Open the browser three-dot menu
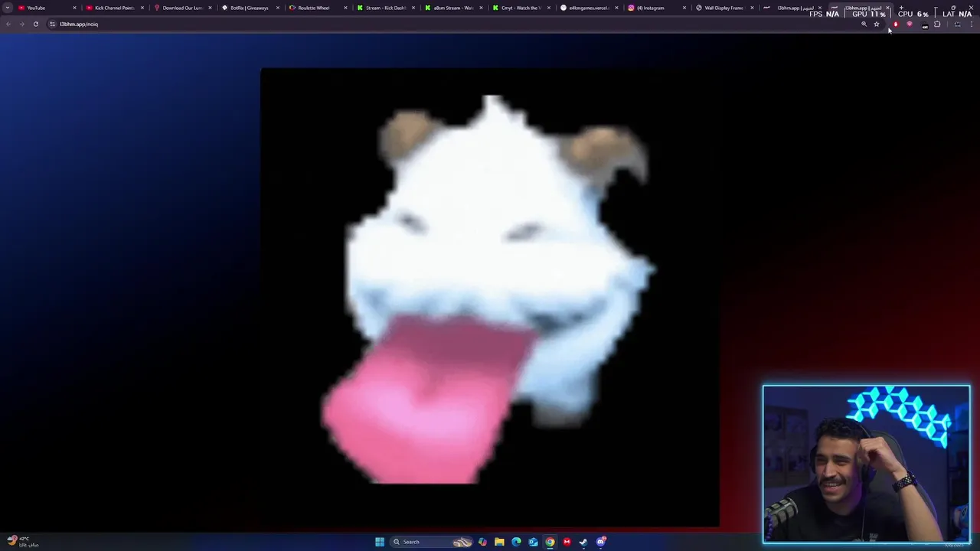 (972, 24)
